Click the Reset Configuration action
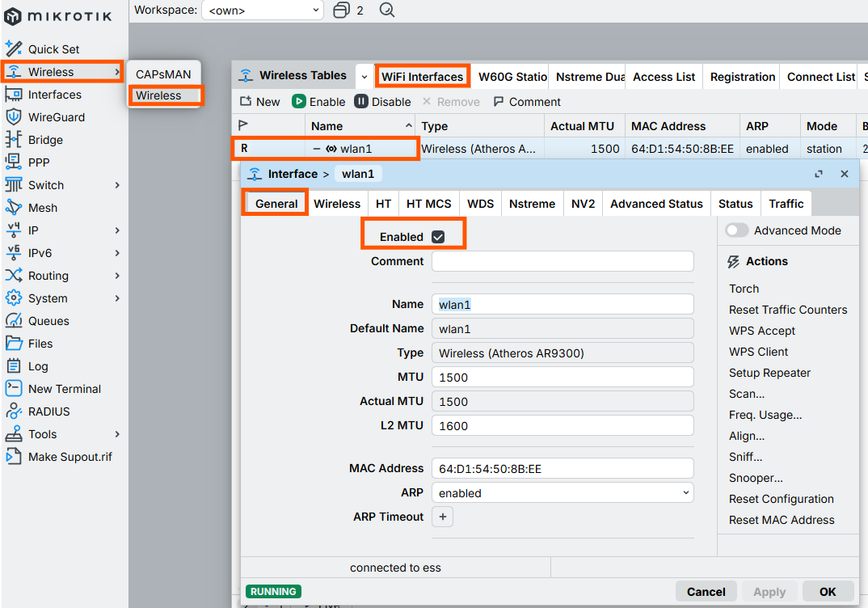The height and width of the screenshot is (608, 868). (x=781, y=499)
